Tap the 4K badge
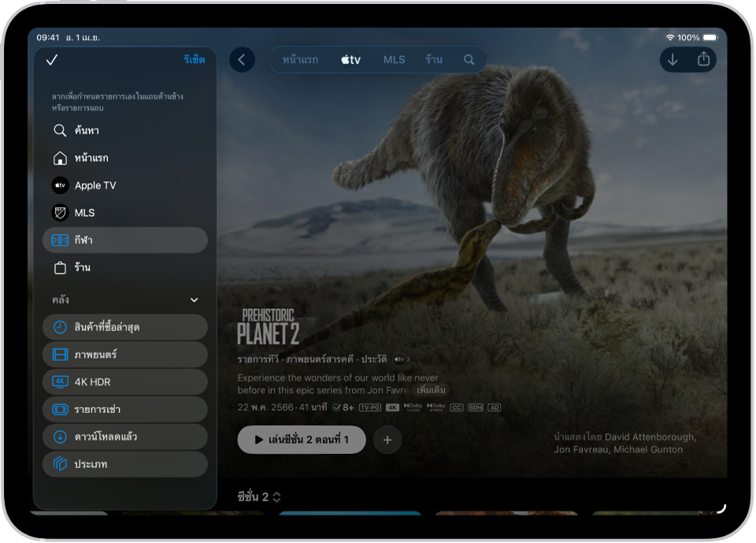This screenshot has height=543, width=756. 392,407
